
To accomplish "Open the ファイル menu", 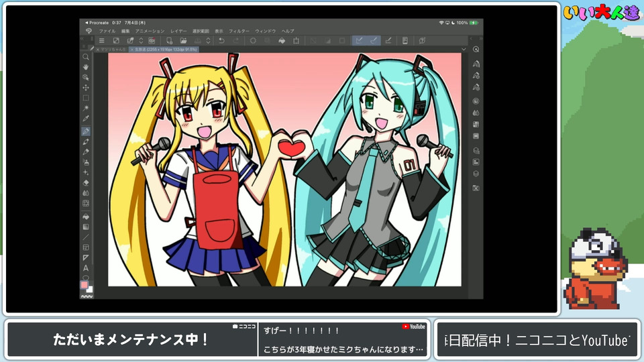I will [x=107, y=31].
